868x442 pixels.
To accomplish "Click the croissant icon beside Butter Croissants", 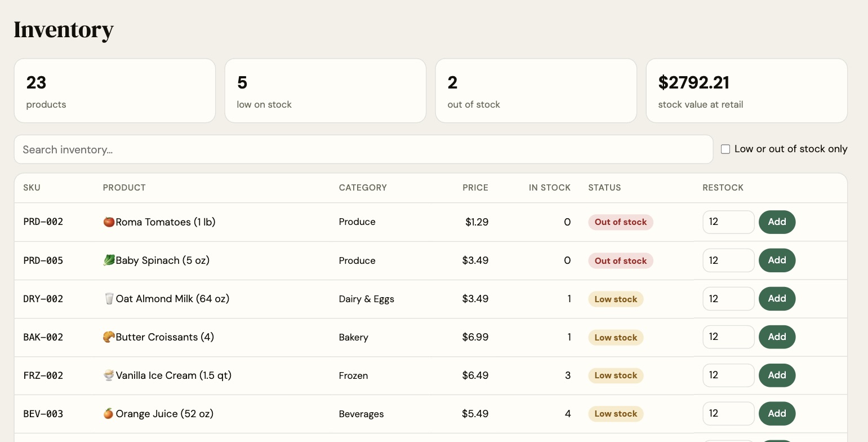I will coord(109,337).
